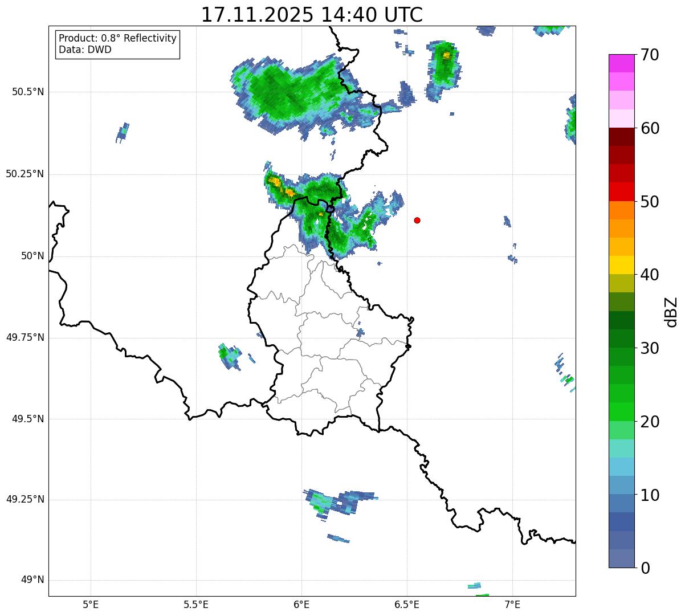Click the longitude label 6°E
The height and width of the screenshot is (616, 685).
click(301, 604)
